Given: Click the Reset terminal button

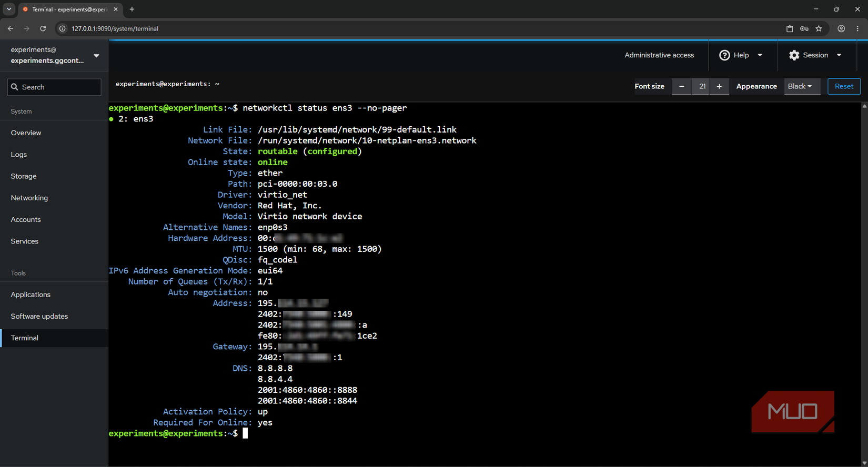Looking at the screenshot, I should (844, 86).
